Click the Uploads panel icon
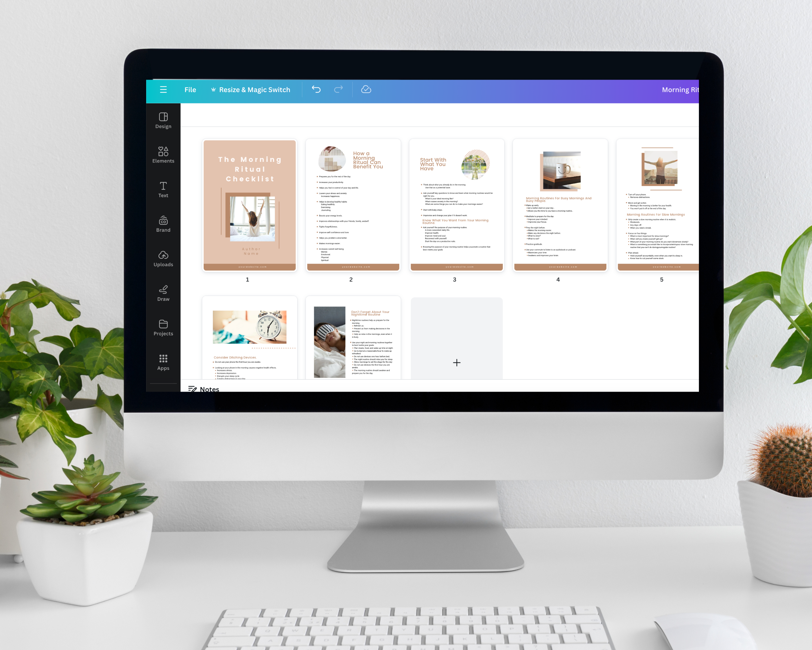Viewport: 812px width, 650px height. [163, 259]
